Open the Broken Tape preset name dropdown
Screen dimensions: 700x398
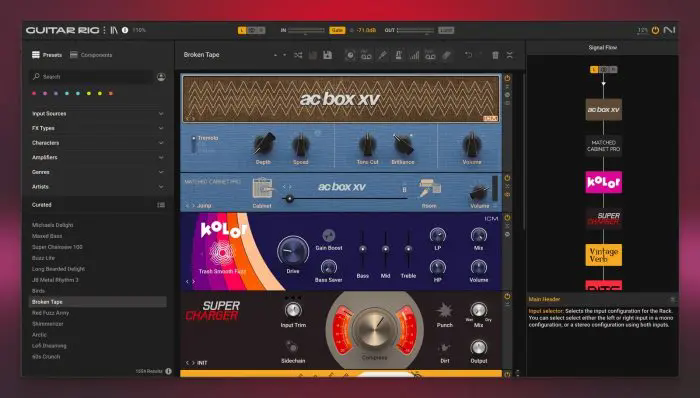201,55
